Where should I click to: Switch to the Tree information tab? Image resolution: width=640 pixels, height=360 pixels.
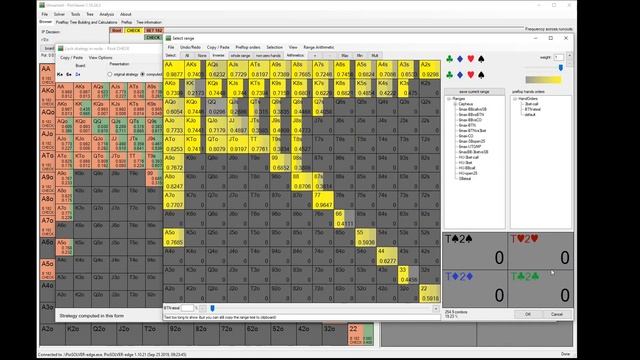[149, 22]
